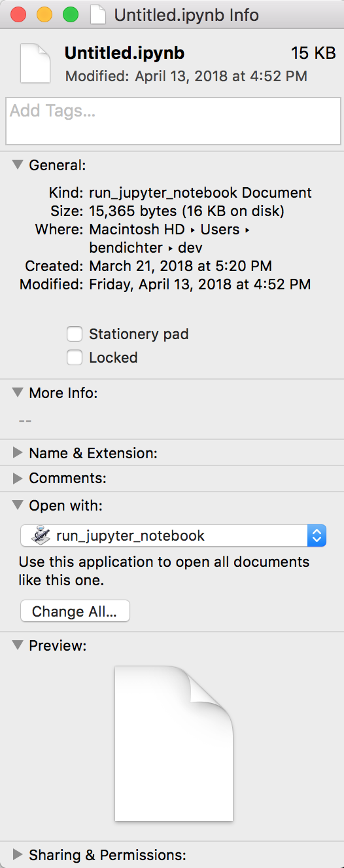Screen dimensions: 344x868
Task: Select the Untitled.ipynb file icon in header
Action: (36, 63)
